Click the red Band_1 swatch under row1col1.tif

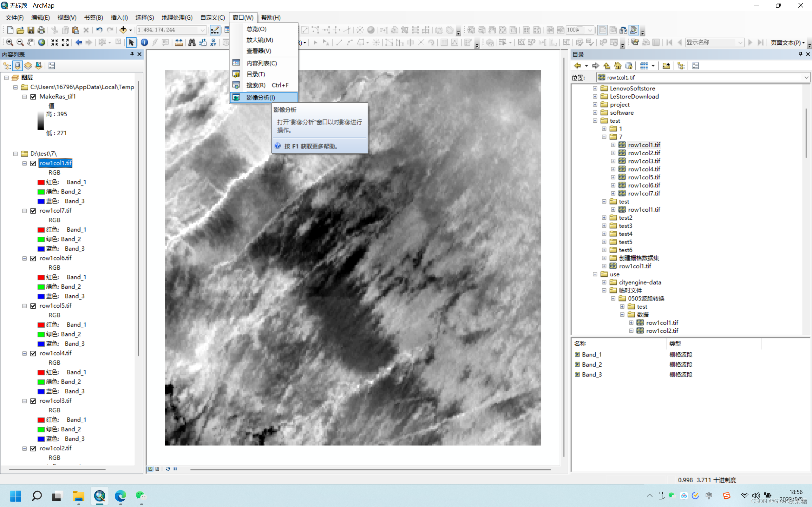[x=41, y=182]
